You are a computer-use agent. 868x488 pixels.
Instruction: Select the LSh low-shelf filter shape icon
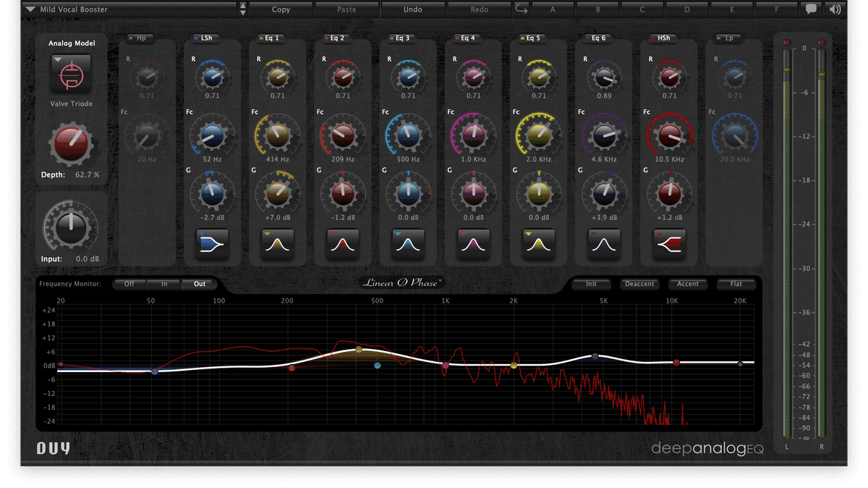coord(211,244)
